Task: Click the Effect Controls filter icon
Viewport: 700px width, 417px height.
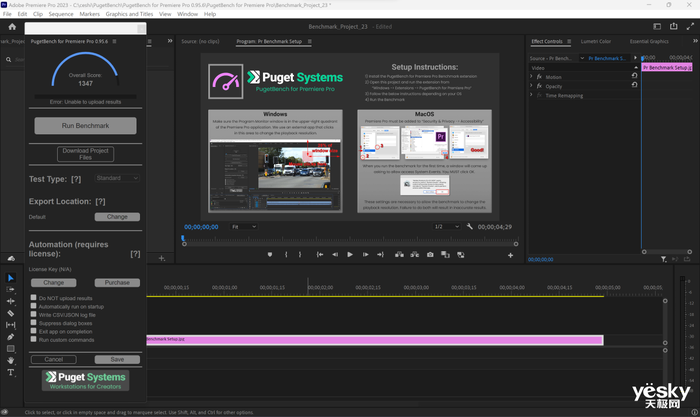Action: tap(664, 259)
